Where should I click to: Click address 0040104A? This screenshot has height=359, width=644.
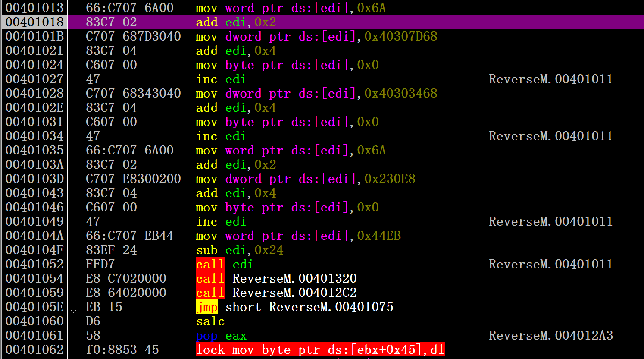coord(34,236)
